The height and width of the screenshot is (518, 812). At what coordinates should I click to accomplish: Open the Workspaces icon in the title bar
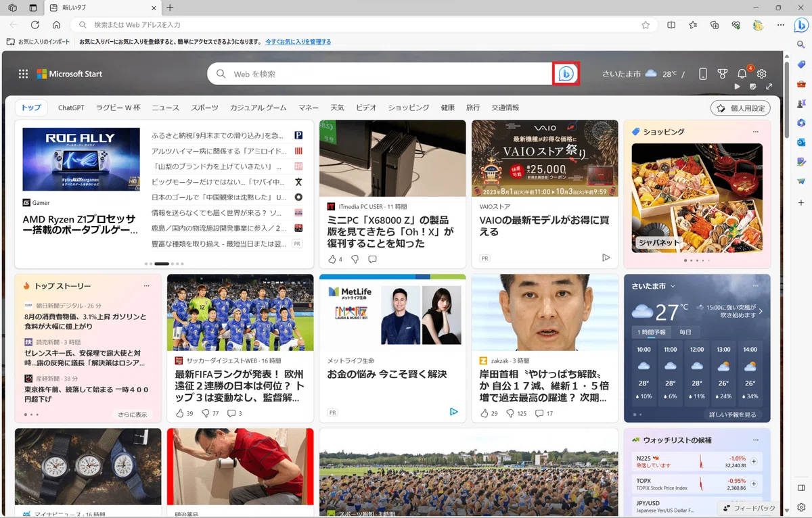click(12, 7)
